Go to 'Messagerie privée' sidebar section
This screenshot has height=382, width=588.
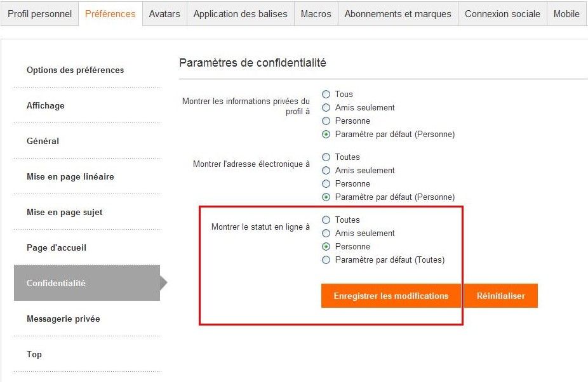[x=63, y=319]
